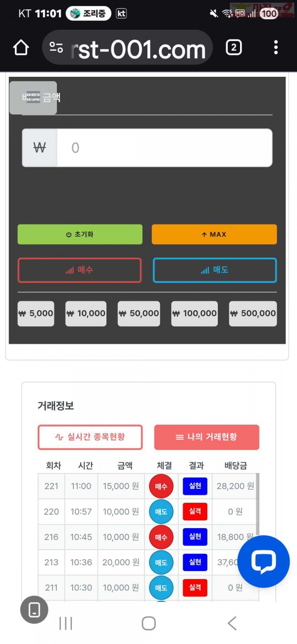Open the browser three-dot overflow menu
Viewport: 297px width, 644px height.
point(276,47)
